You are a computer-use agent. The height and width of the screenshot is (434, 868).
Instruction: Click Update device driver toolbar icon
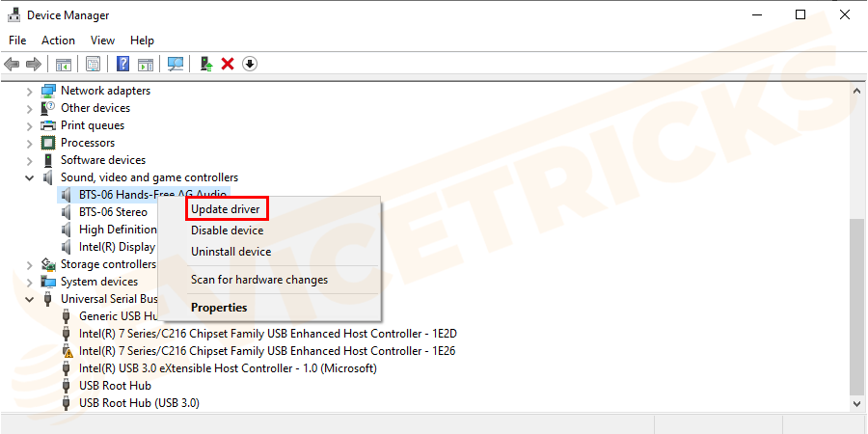206,65
